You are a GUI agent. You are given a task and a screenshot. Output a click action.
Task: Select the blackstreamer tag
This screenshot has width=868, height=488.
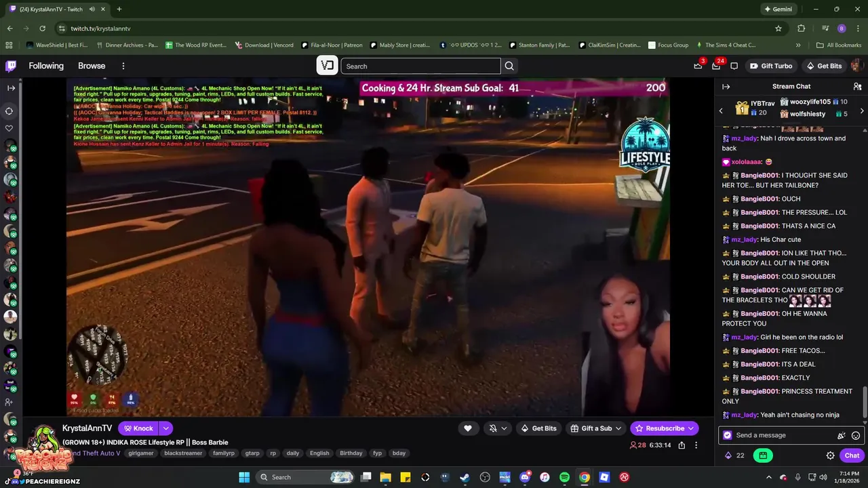coord(183,453)
